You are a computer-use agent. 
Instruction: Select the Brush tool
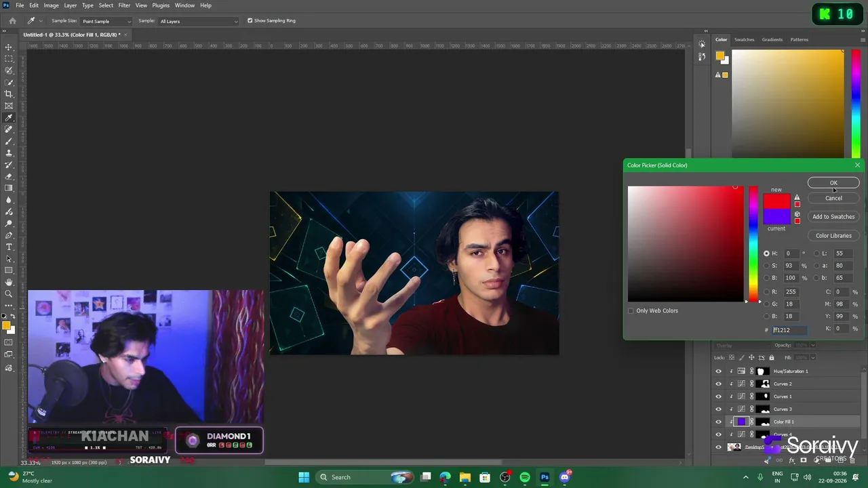tap(9, 141)
